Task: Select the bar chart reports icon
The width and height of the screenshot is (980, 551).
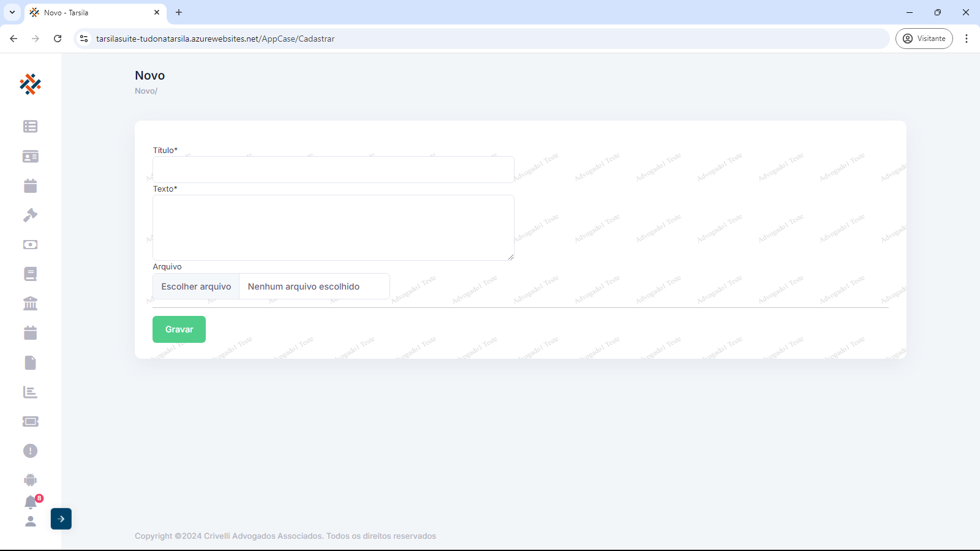Action: tap(30, 392)
